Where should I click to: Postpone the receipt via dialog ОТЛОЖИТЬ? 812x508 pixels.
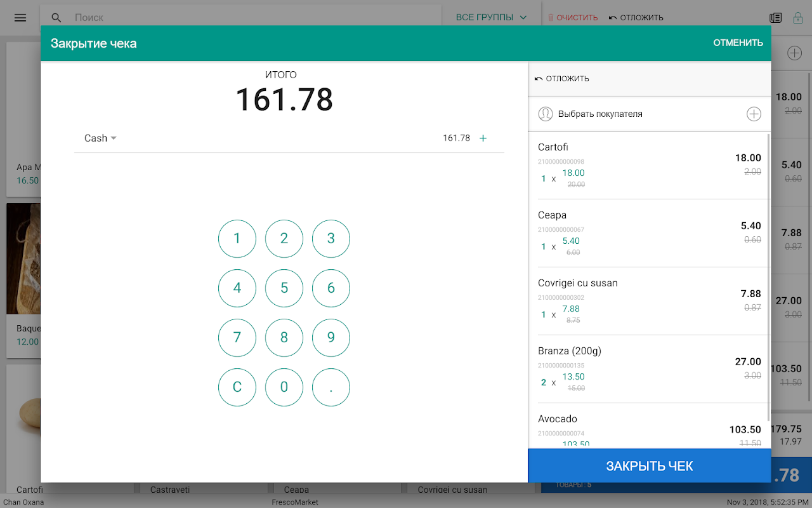562,79
